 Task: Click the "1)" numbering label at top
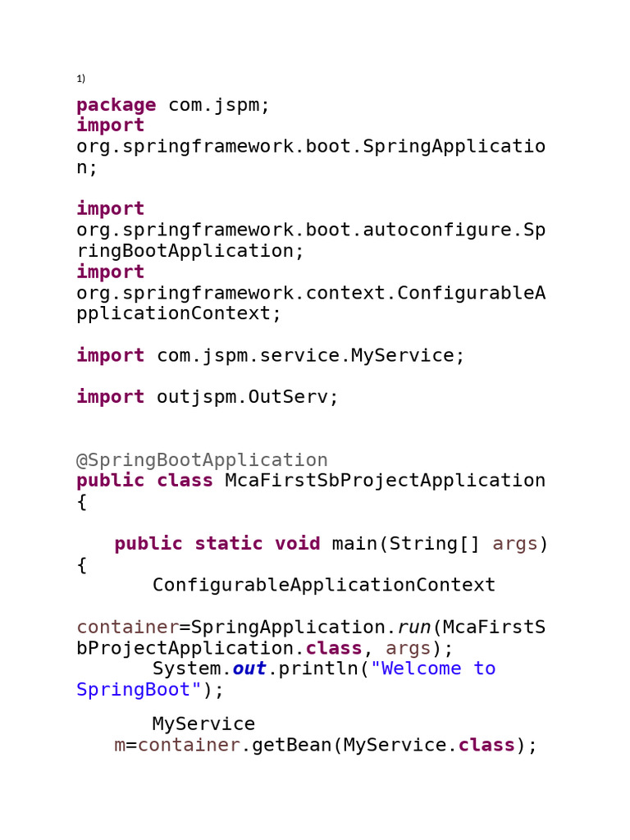pyautogui.click(x=81, y=79)
